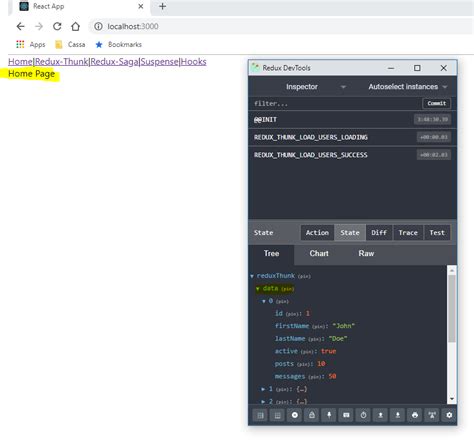The width and height of the screenshot is (474, 443).
Task: Toggle the slider timer icon
Action: point(363,415)
